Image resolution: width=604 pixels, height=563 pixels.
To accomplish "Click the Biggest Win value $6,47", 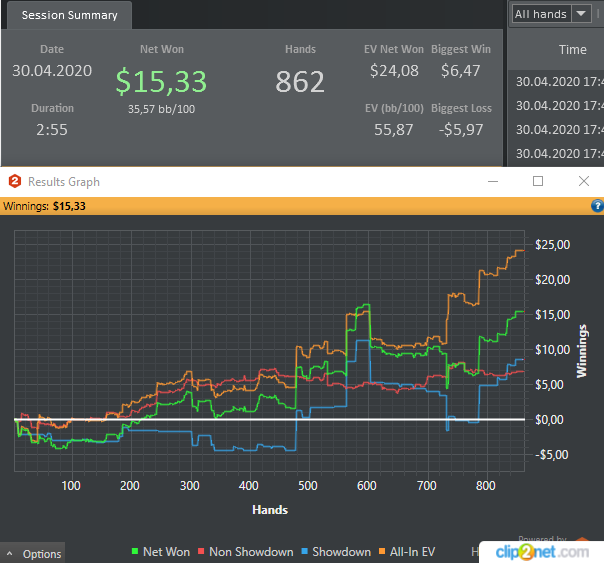I will point(461,71).
